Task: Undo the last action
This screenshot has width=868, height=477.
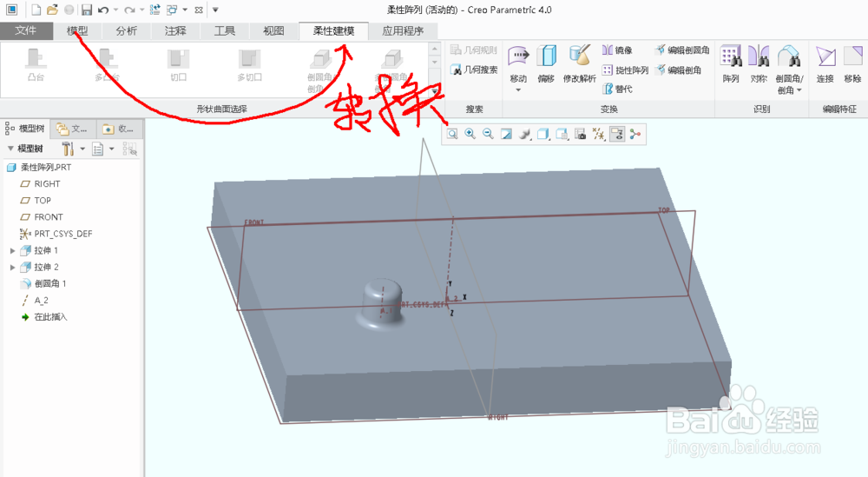Action: tap(103, 10)
